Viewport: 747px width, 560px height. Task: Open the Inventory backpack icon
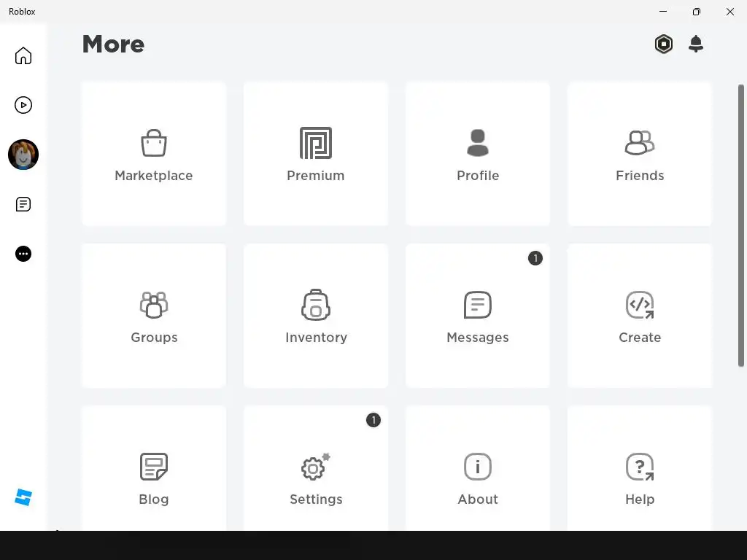316,305
